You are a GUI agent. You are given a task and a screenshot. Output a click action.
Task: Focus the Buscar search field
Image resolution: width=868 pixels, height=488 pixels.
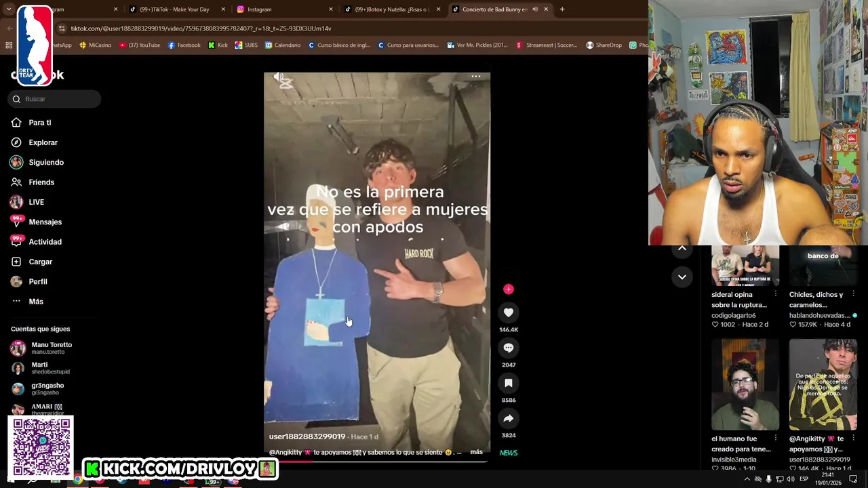[55, 99]
